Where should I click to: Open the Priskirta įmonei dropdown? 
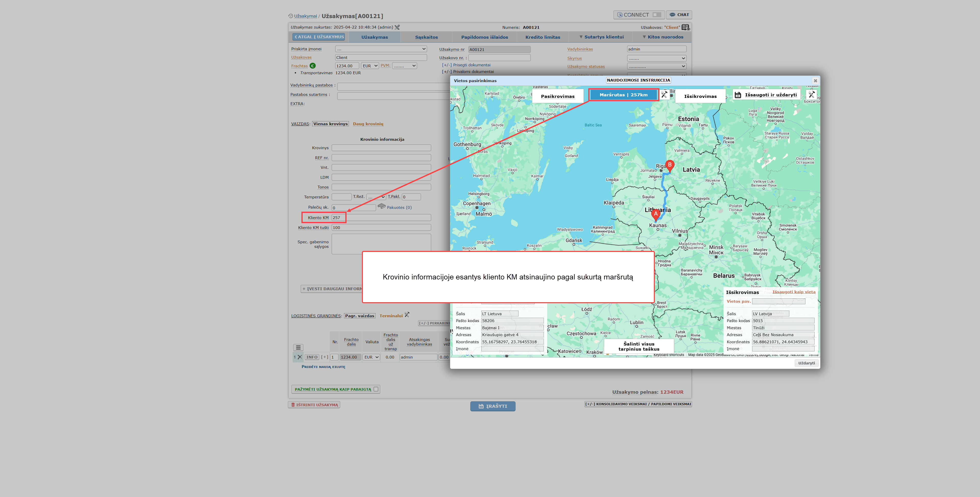pos(381,49)
